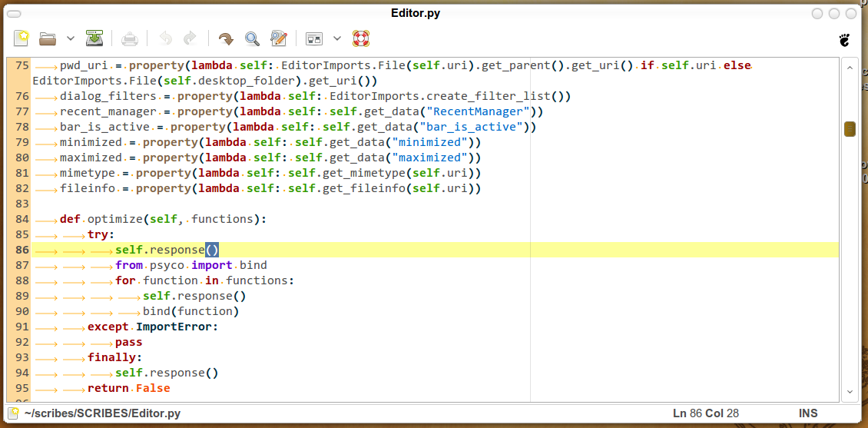Click the Ln 86 Col 28 cursor indicator
The width and height of the screenshot is (868, 428).
(x=706, y=413)
